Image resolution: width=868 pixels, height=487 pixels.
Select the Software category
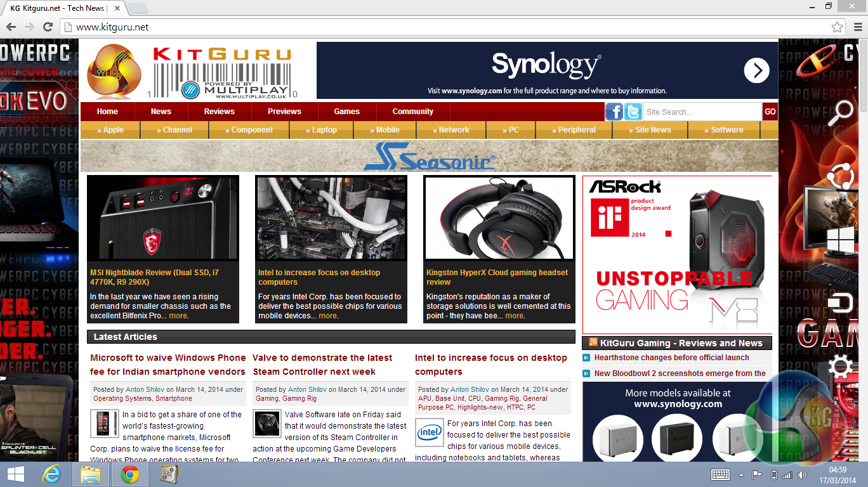coord(724,130)
